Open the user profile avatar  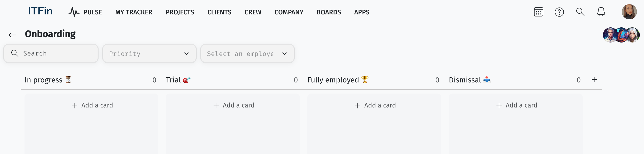tap(629, 12)
